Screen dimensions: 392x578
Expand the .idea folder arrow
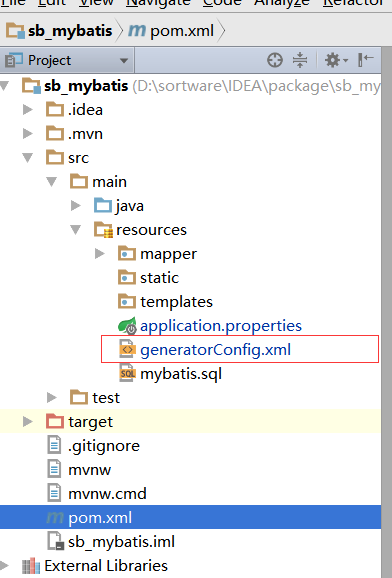click(x=28, y=109)
